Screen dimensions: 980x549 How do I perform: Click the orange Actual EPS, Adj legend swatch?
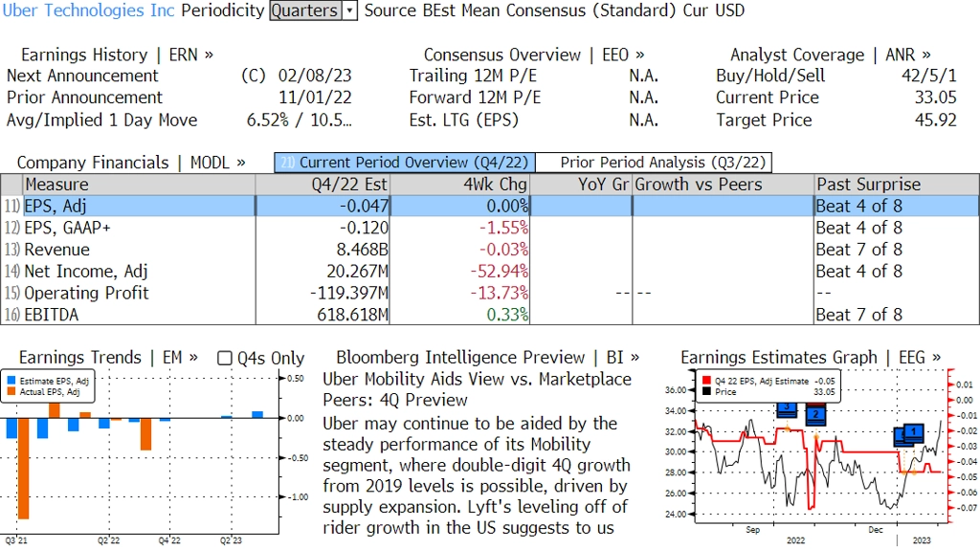click(x=11, y=391)
